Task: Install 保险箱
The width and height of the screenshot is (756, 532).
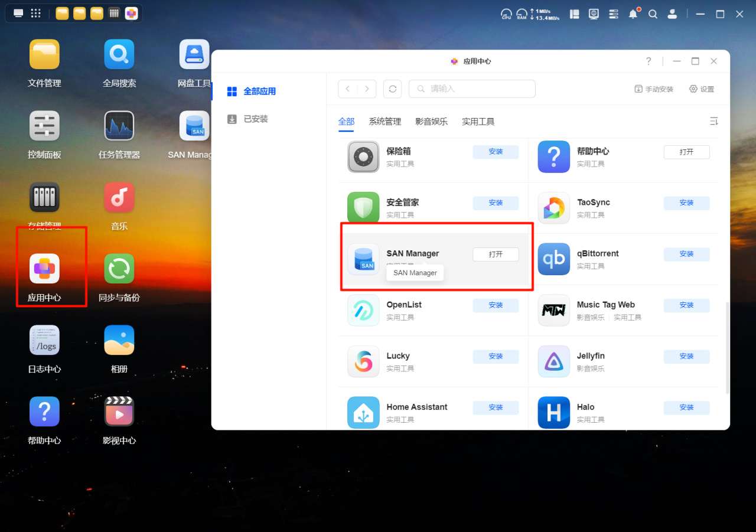Action: 496,152
